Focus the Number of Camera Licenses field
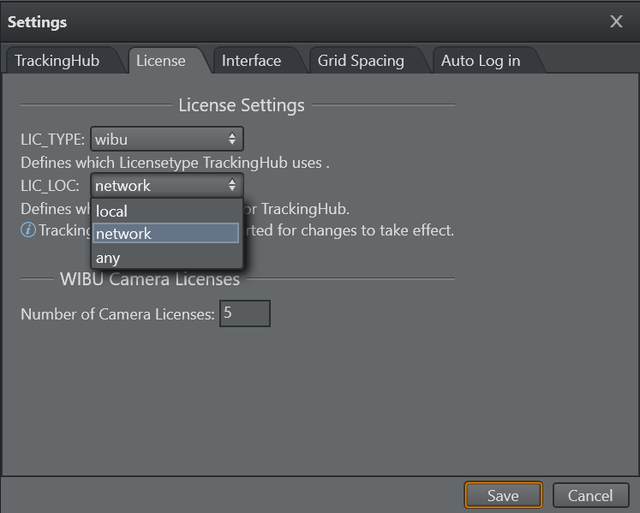This screenshot has height=513, width=640. 245,314
